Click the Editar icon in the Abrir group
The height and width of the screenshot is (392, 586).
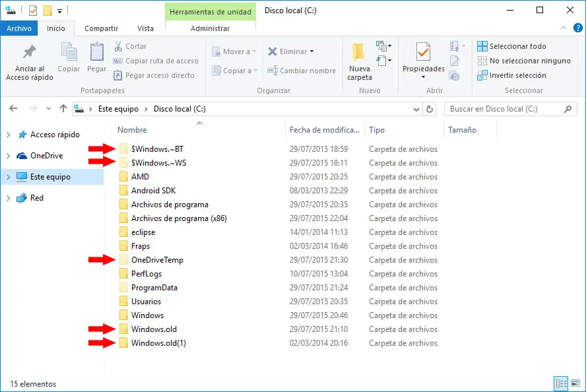pos(455,61)
